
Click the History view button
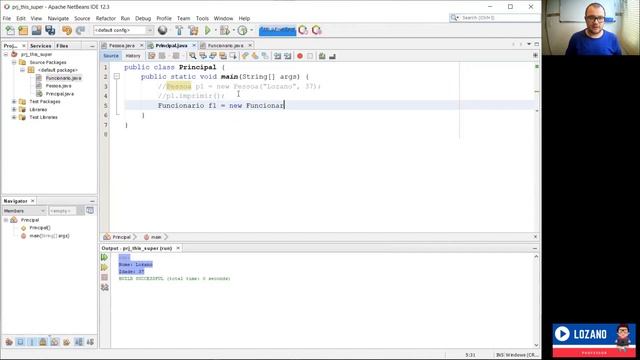[133, 56]
